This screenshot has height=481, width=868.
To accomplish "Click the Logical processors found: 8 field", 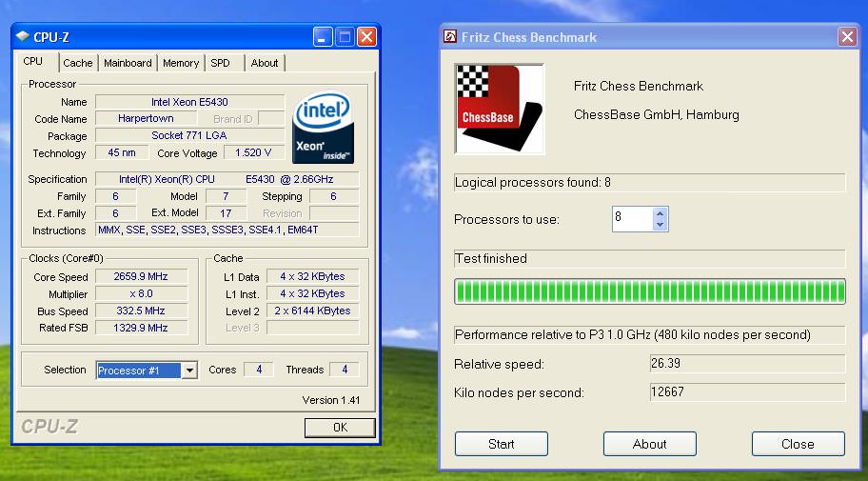I will point(650,182).
